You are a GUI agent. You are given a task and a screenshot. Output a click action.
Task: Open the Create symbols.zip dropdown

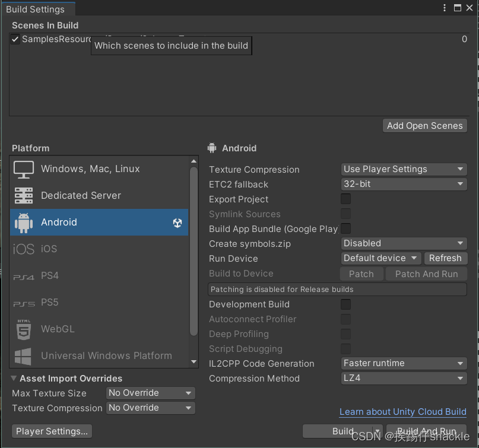[x=404, y=243]
